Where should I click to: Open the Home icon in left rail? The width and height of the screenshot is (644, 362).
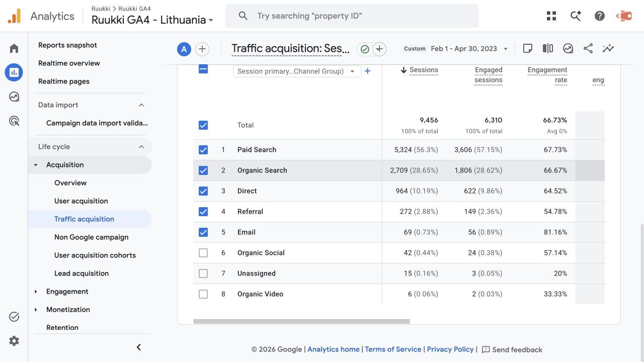(x=14, y=48)
